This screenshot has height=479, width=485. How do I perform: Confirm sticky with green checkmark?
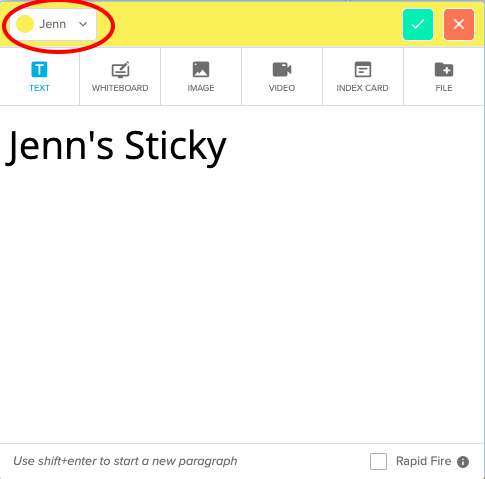tap(418, 24)
